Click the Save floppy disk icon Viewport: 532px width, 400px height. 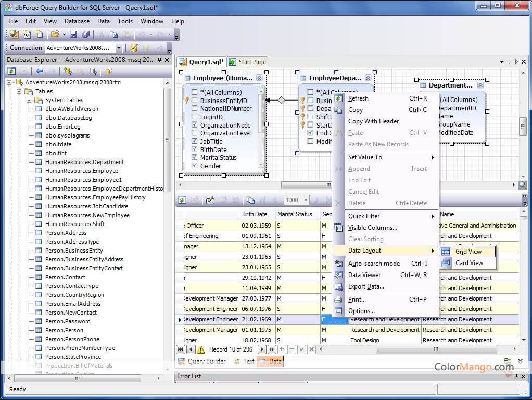coord(73,34)
